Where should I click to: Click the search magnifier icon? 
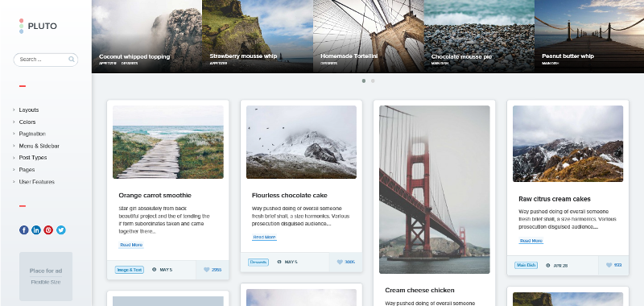pyautogui.click(x=72, y=59)
